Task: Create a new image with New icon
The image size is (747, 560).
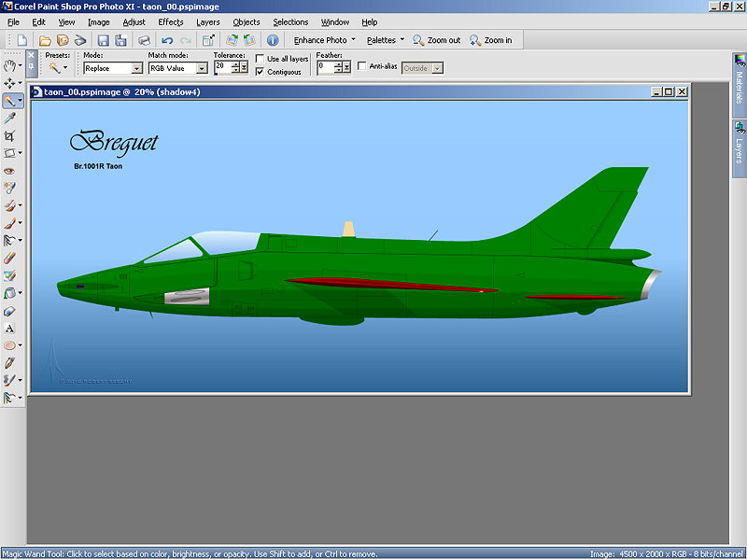Action: pos(21,40)
